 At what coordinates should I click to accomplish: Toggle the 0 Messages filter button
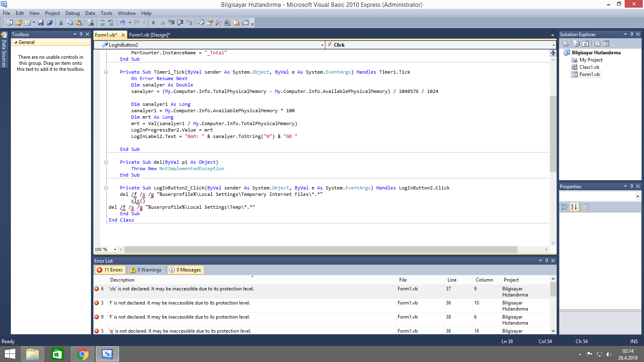point(185,270)
